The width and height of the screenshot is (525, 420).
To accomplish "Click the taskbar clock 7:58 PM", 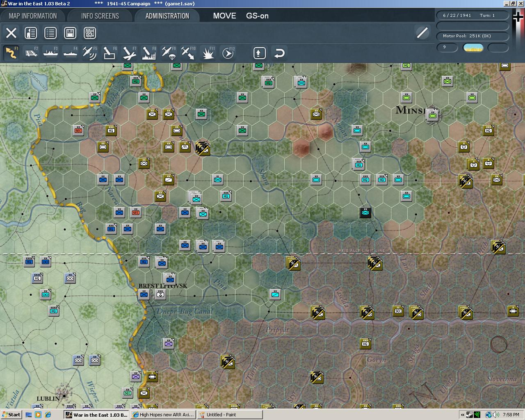I will pyautogui.click(x=511, y=415).
